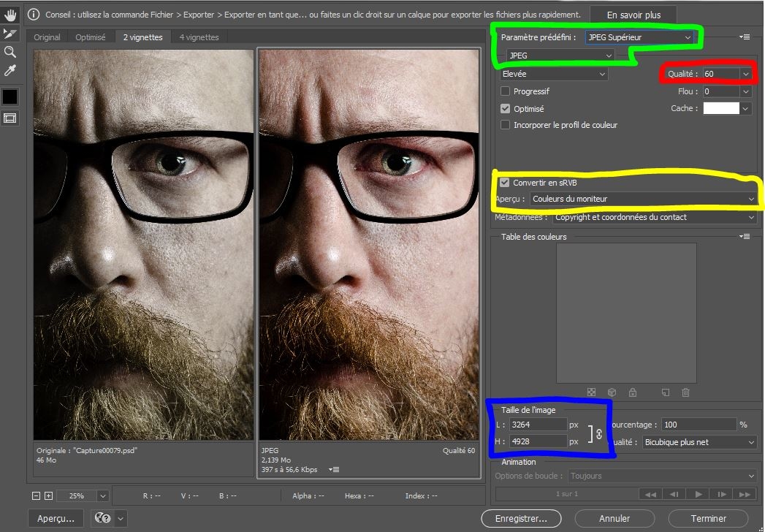Select the Eyedropper tool
The image size is (765, 532).
pyautogui.click(x=10, y=71)
